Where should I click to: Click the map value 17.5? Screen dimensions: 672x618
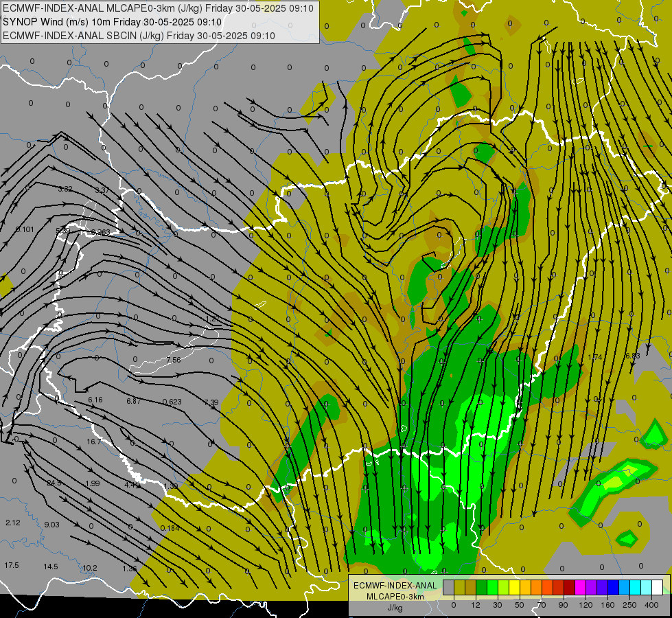tap(12, 565)
